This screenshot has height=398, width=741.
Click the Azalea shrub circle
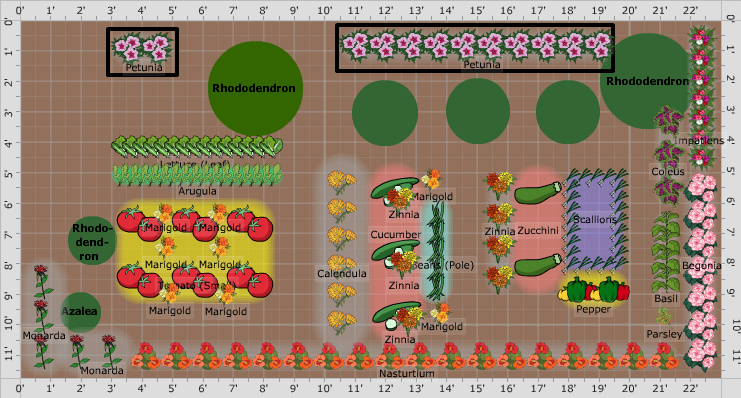(80, 311)
